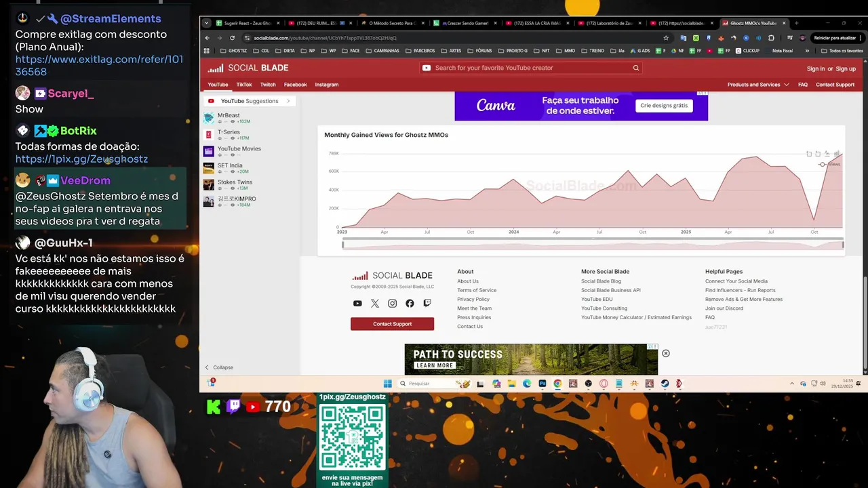Open Windows Start menu icon
Image resolution: width=868 pixels, height=488 pixels.
pos(388,384)
